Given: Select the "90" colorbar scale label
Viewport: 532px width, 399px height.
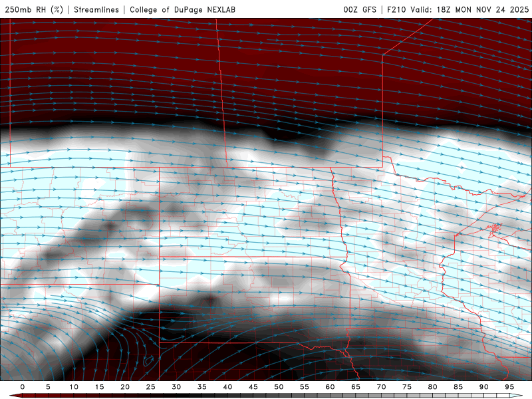Looking at the screenshot, I should tap(483, 387).
